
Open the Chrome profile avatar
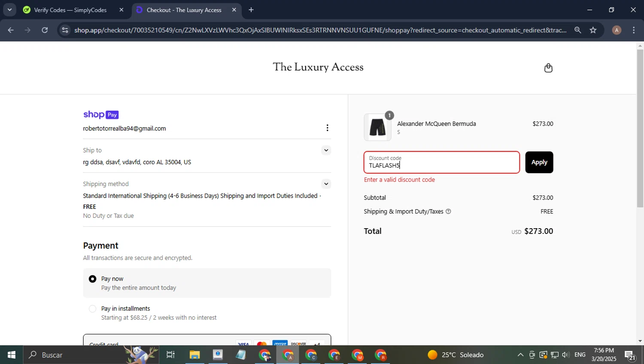click(617, 30)
